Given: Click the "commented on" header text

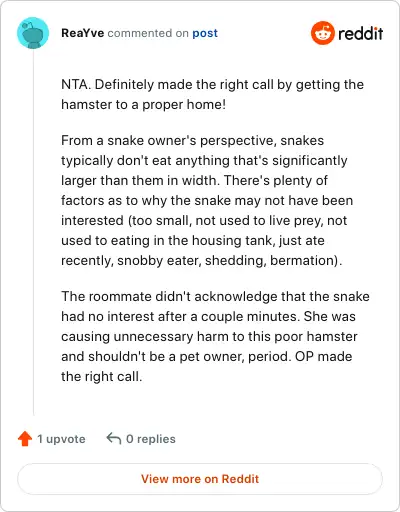Looking at the screenshot, I should click(x=148, y=33).
